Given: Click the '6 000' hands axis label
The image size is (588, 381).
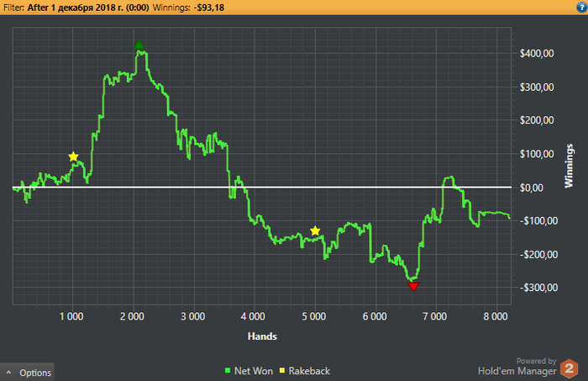Looking at the screenshot, I should pos(375,316).
